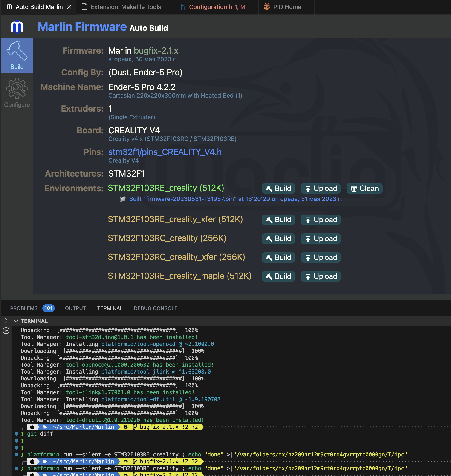Select the STM32F103RC_creality_xfer (256K) environment name
The width and height of the screenshot is (451, 476).
pyautogui.click(x=176, y=257)
